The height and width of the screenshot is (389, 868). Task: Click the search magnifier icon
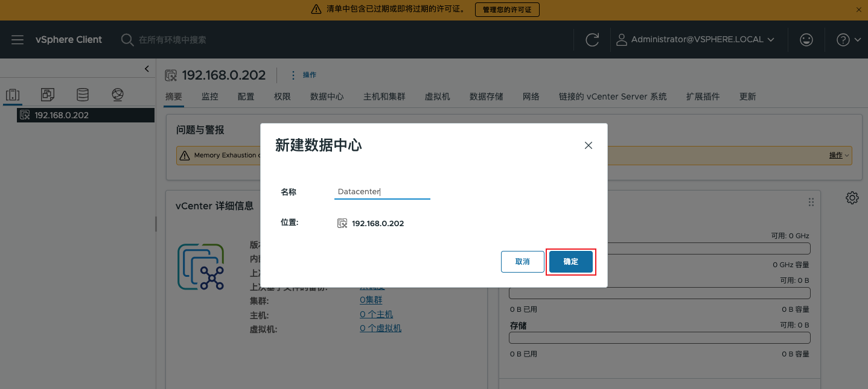[127, 40]
